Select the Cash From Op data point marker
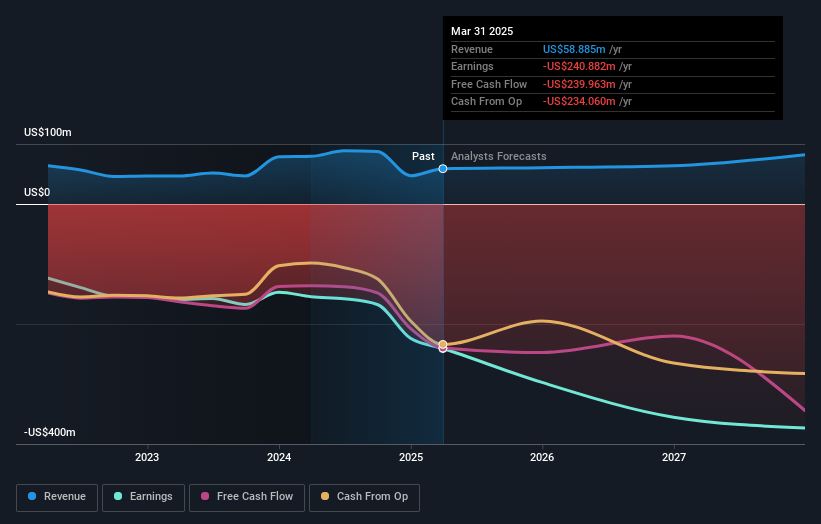This screenshot has height=524, width=821. (443, 344)
